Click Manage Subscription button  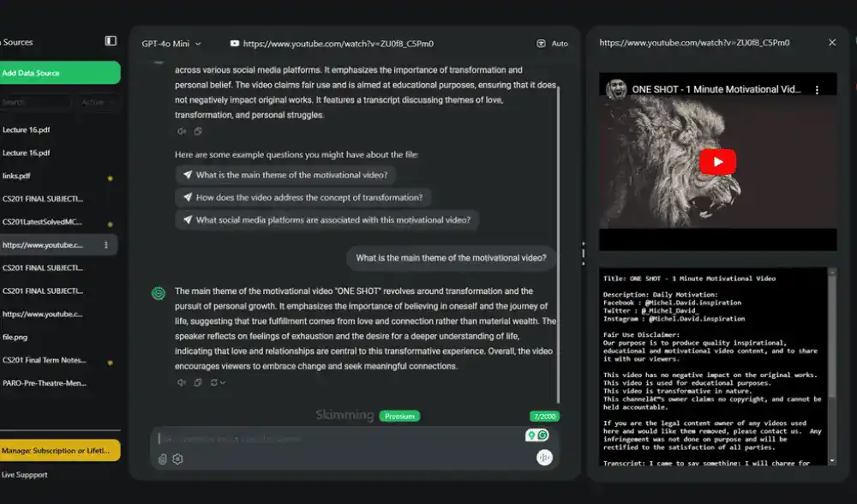59,450
